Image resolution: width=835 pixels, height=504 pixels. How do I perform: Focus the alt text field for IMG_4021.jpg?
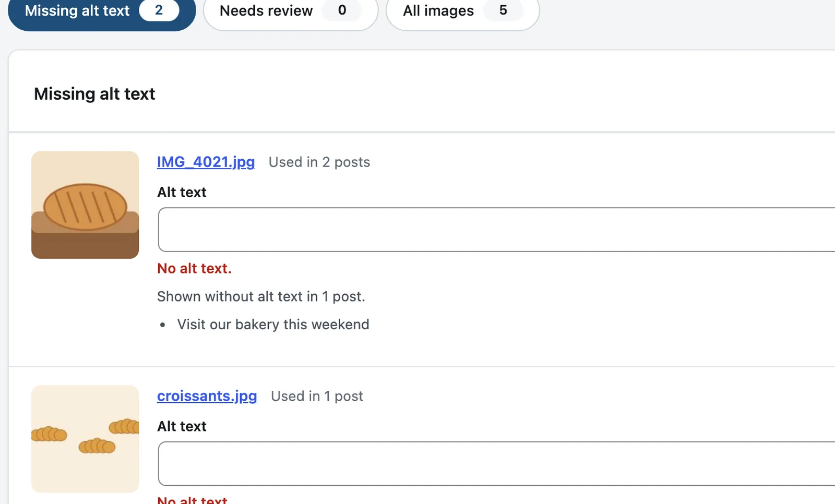pos(496,230)
